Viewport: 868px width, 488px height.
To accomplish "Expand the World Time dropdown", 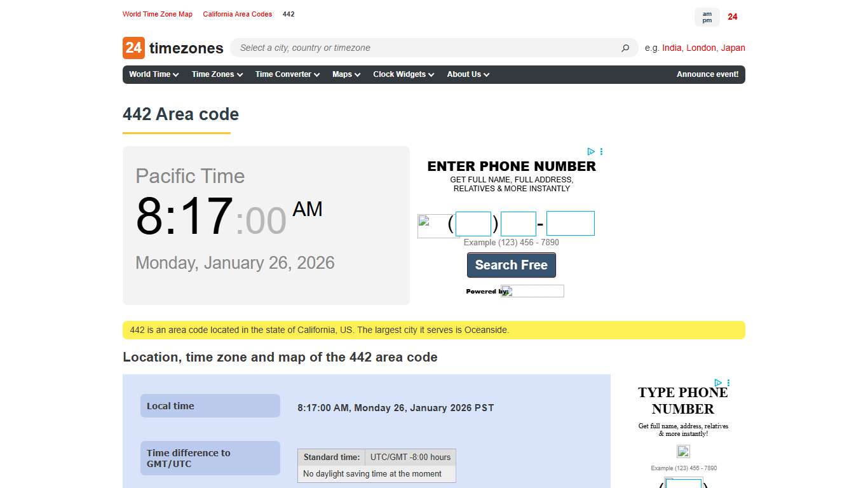I will click(153, 74).
